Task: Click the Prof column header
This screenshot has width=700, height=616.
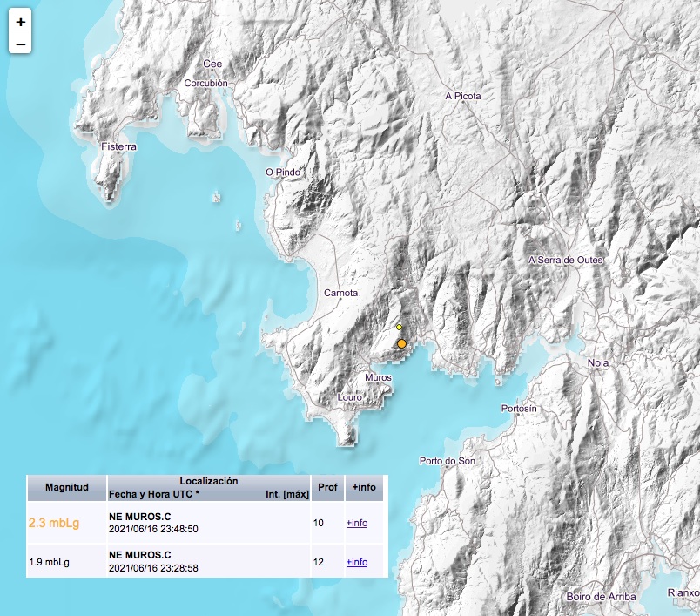Action: click(x=327, y=487)
